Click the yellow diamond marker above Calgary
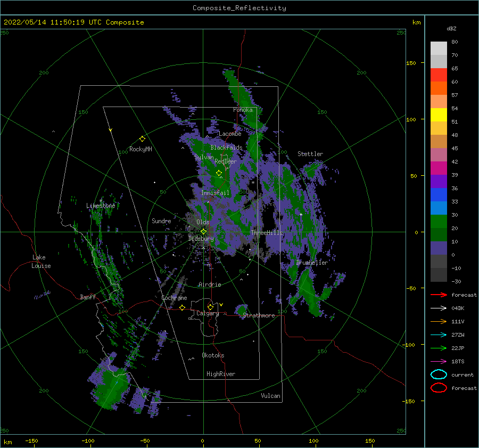The image size is (479, 448). point(210,307)
